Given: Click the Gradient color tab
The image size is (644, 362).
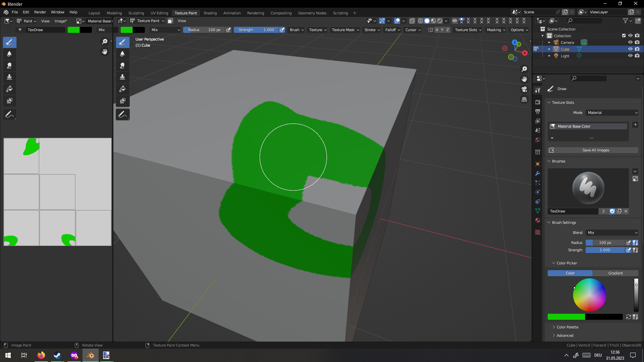Looking at the screenshot, I should pyautogui.click(x=615, y=273).
